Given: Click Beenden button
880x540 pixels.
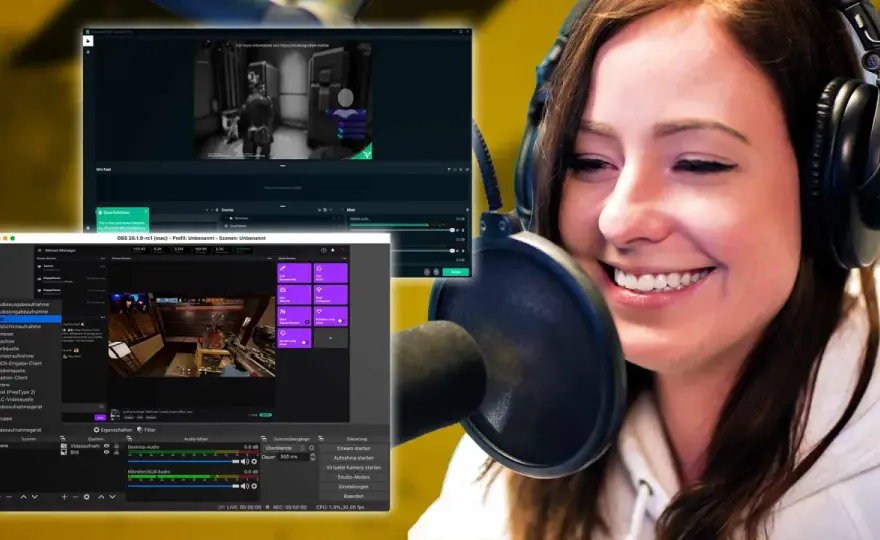Looking at the screenshot, I should pos(354,496).
